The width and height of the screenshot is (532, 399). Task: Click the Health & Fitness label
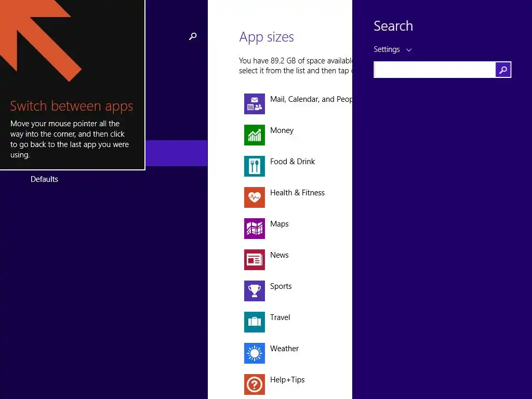click(x=297, y=193)
